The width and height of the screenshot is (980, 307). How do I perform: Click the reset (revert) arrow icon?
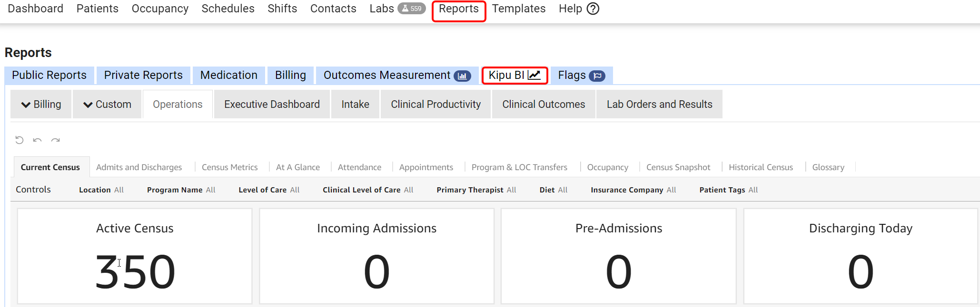click(x=20, y=140)
